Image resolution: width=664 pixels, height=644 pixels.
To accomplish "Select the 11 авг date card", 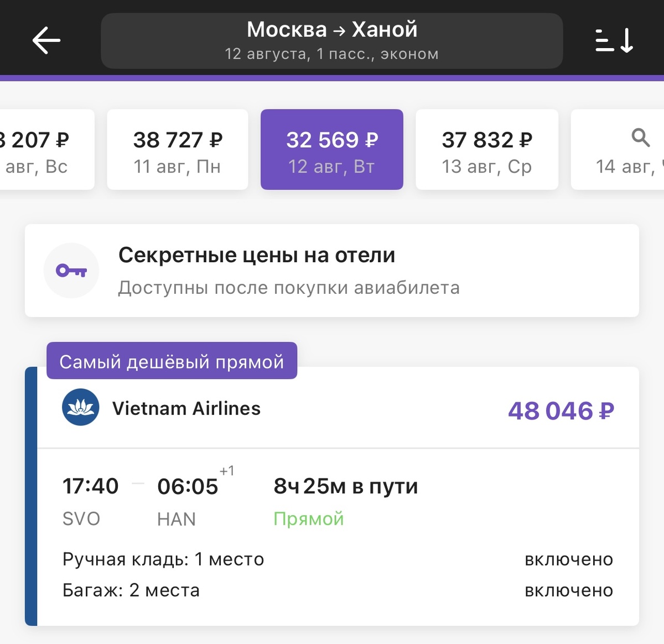I will [x=177, y=149].
